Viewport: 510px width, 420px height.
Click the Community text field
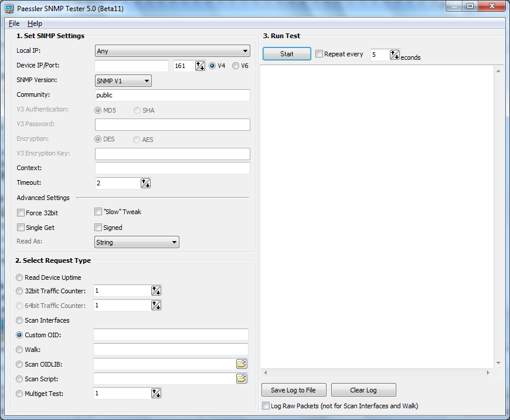coord(172,95)
